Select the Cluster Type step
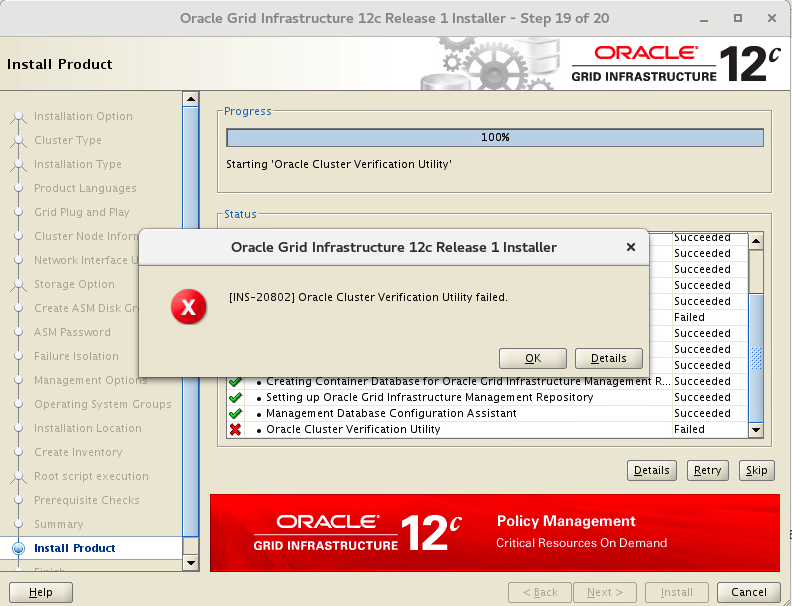 [68, 140]
